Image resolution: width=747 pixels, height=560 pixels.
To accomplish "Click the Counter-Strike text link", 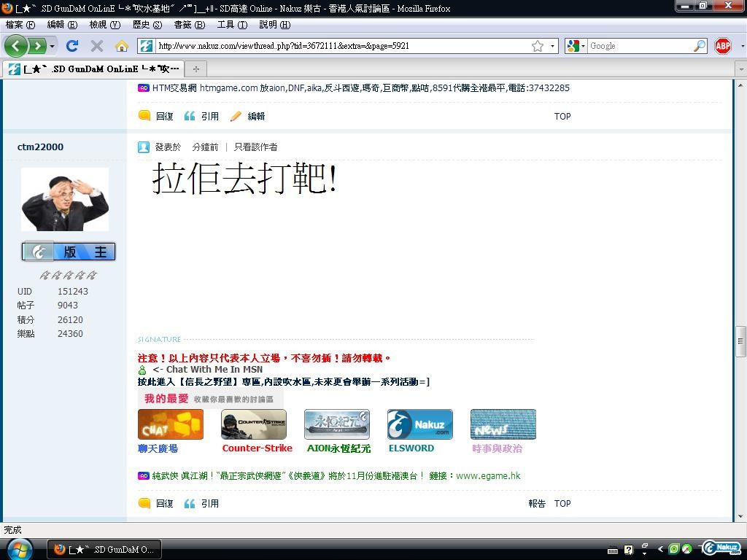I will [x=258, y=448].
